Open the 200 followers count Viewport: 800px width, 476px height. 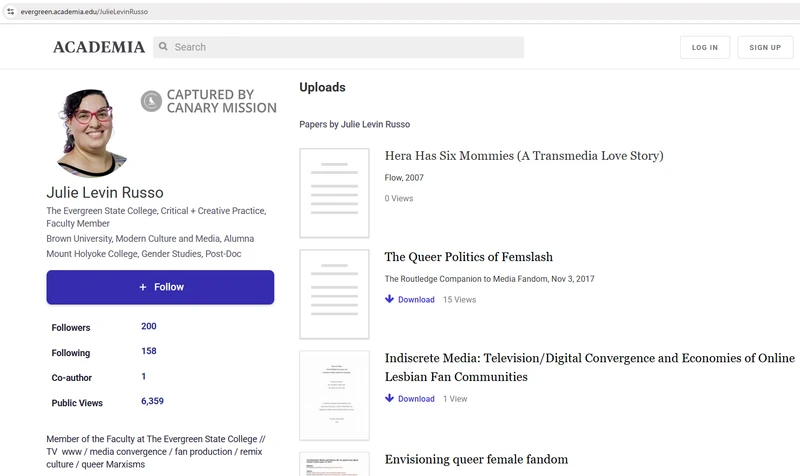(x=148, y=326)
